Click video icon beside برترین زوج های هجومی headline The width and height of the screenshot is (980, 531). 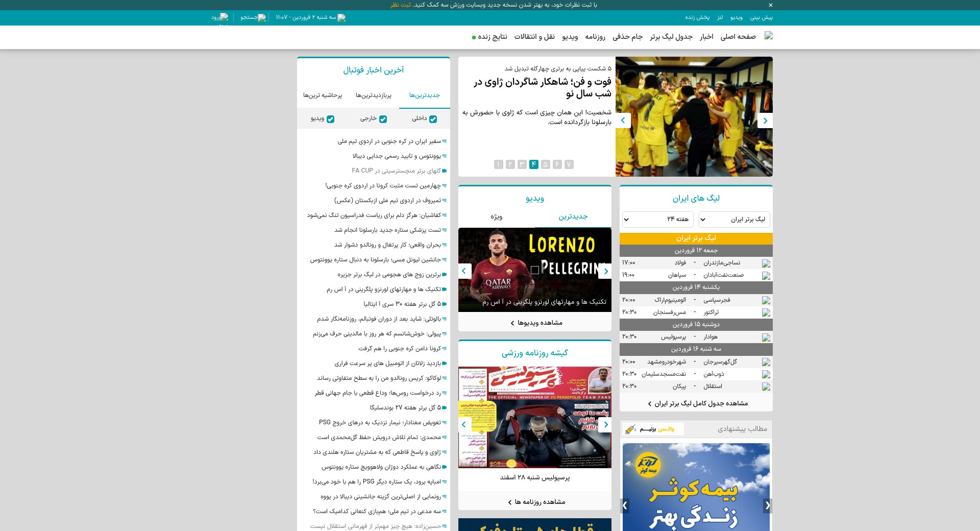[445, 275]
